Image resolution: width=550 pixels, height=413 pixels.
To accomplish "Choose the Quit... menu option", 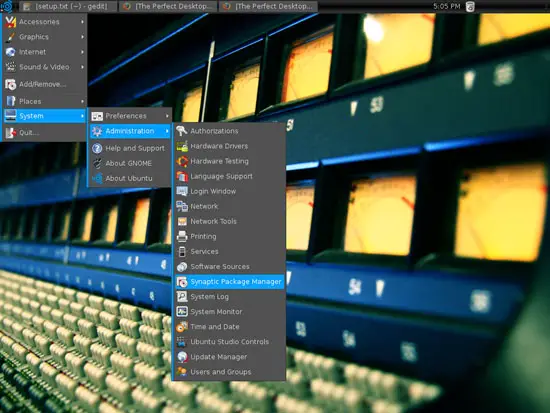I will (x=45, y=133).
